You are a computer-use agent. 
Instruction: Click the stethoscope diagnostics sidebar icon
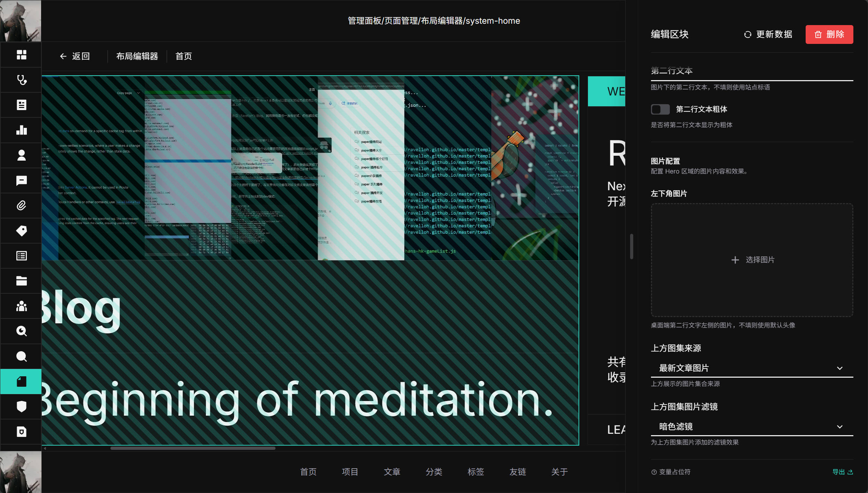(x=21, y=80)
